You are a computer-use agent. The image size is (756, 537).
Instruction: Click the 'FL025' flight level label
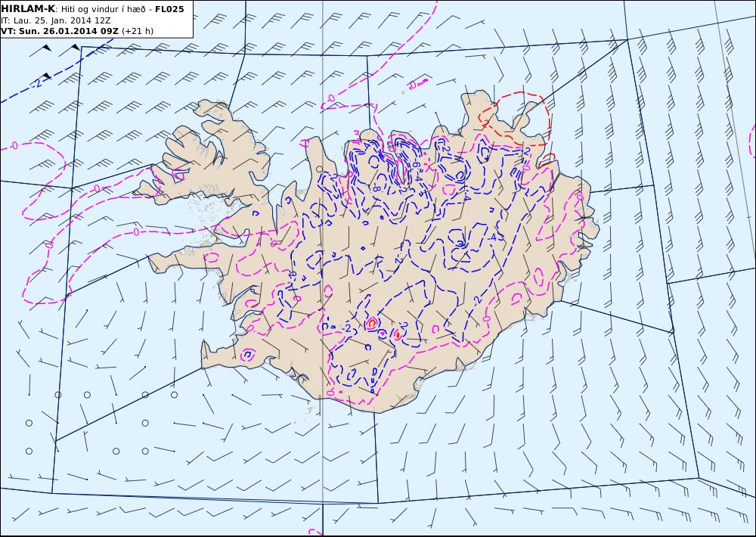pos(169,9)
